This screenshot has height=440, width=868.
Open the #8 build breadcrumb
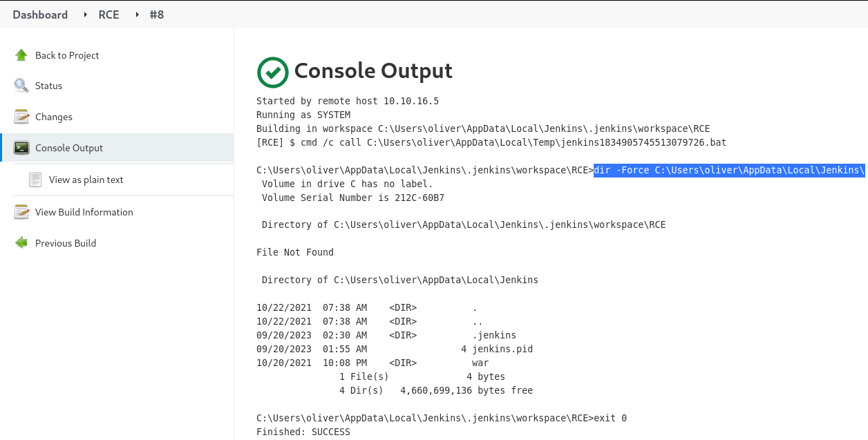click(157, 15)
